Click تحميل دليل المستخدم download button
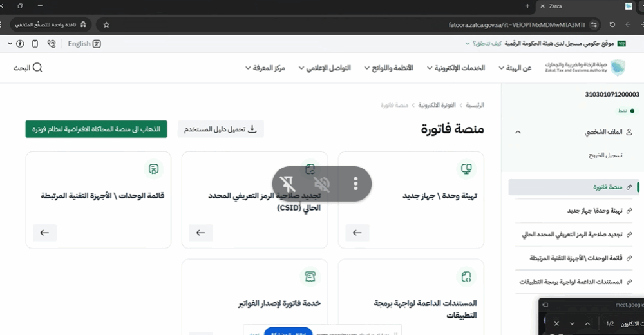Image resolution: width=644 pixels, height=335 pixels. tap(220, 129)
